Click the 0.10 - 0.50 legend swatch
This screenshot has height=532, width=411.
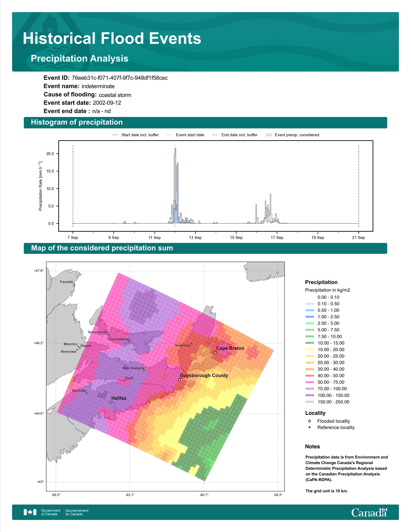(310, 304)
